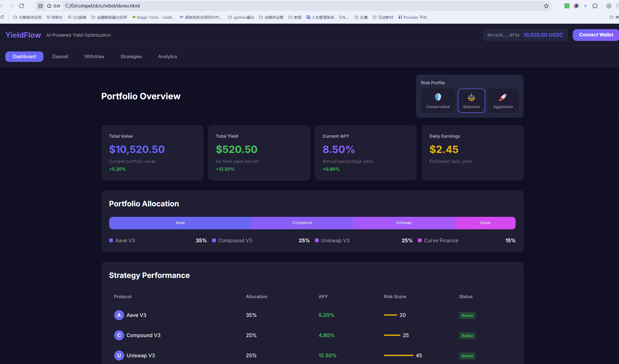Select the Aggressive rocket risk profile
Viewport: 619px width, 364px height.
pyautogui.click(x=503, y=101)
